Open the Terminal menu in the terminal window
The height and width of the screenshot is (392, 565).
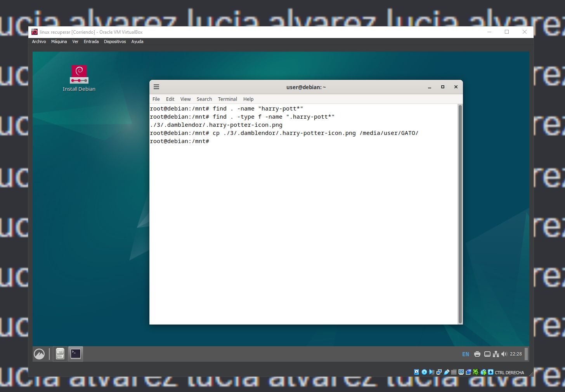[x=227, y=99]
